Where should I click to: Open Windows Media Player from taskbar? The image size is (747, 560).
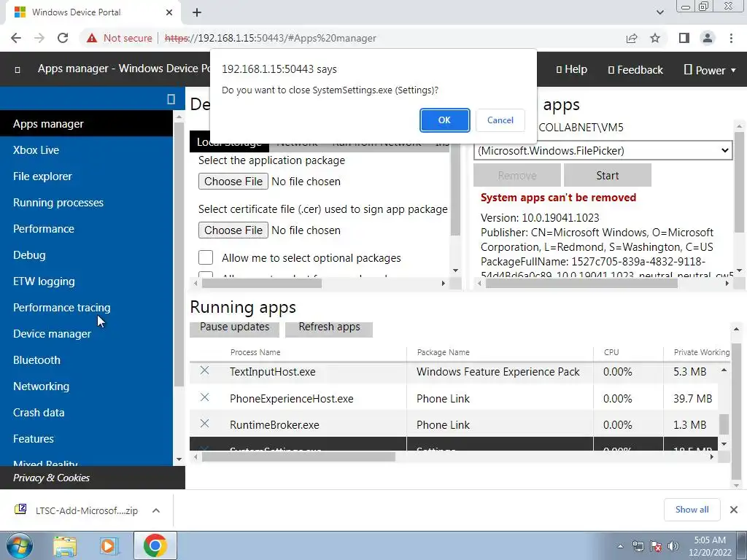click(108, 546)
